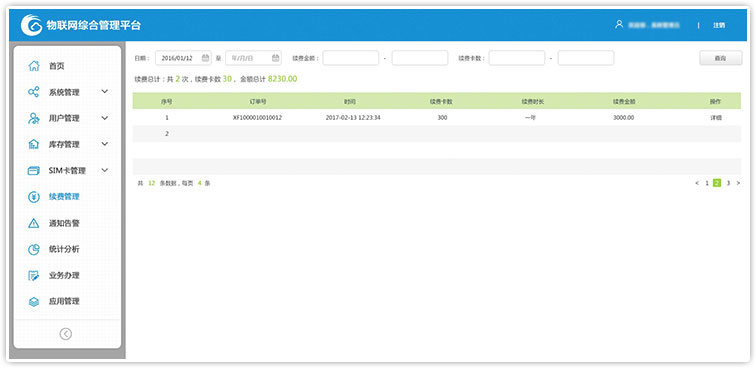Screen dimensions: 756x368
Task: Click the blurred username in header
Action: point(654,25)
